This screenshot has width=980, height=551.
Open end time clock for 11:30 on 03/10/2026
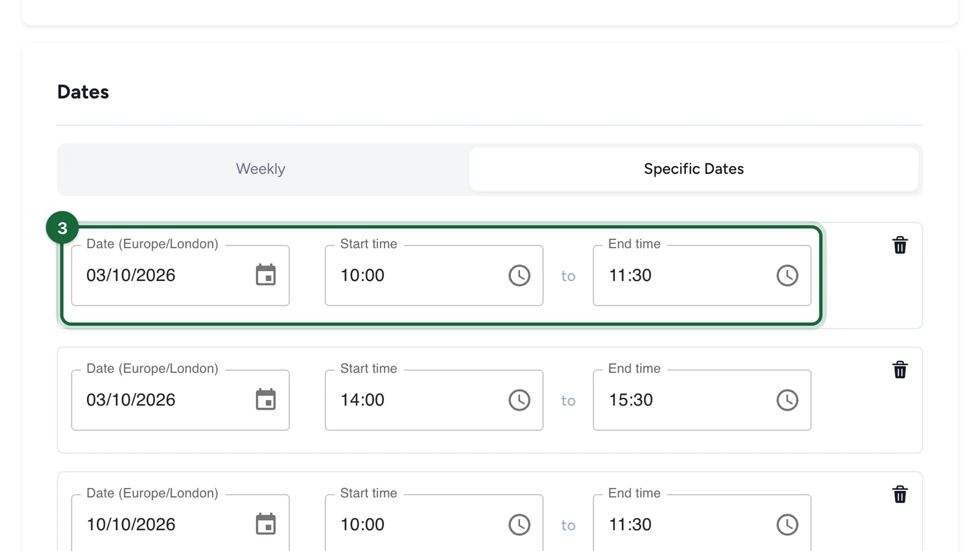pyautogui.click(x=787, y=275)
